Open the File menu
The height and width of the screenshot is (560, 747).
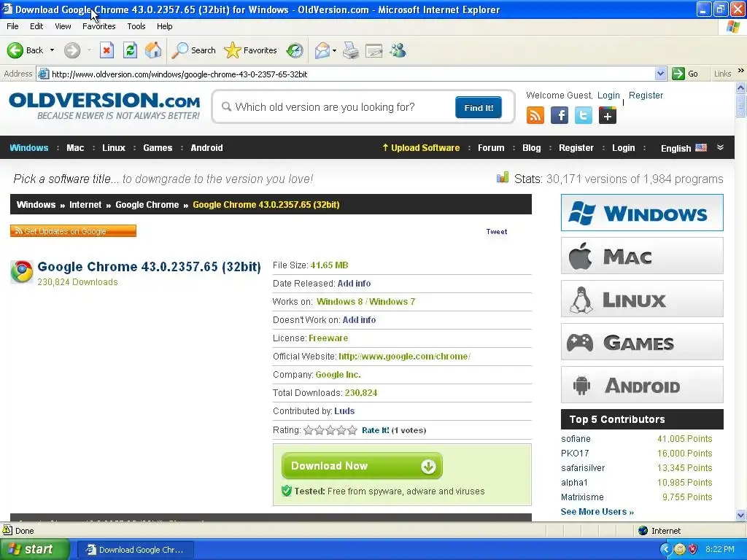click(13, 26)
